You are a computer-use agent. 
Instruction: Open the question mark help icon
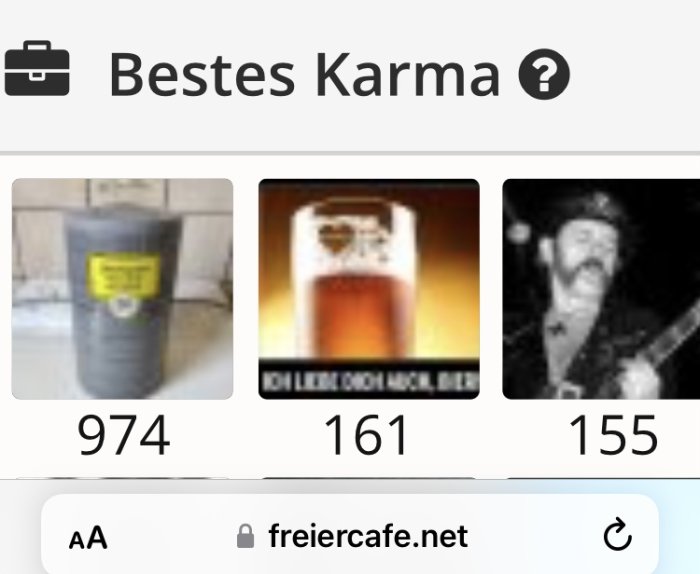pyautogui.click(x=544, y=74)
